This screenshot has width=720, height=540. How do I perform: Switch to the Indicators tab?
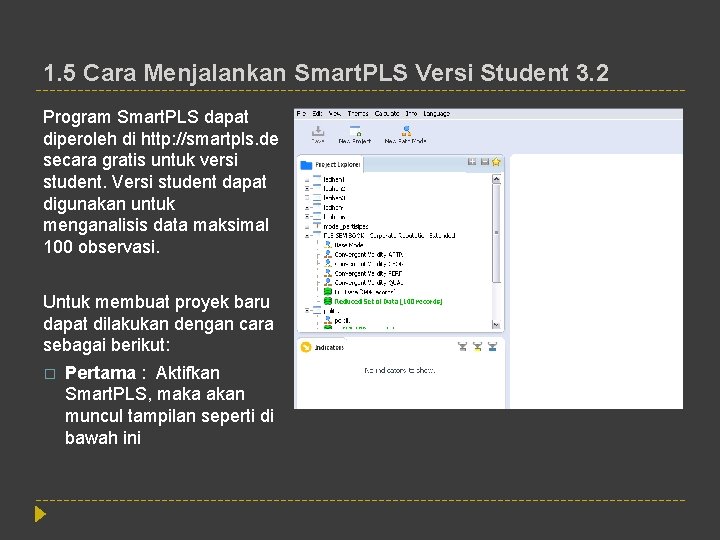click(322, 347)
